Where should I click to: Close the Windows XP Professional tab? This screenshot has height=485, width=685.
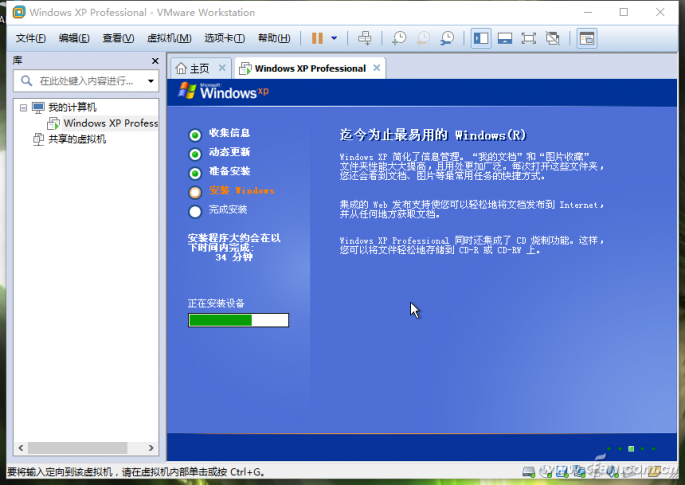coord(377,68)
